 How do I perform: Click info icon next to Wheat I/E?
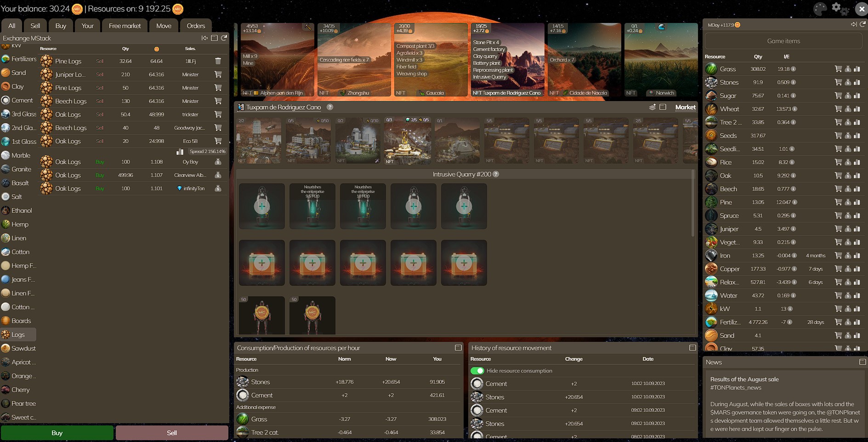tap(794, 109)
